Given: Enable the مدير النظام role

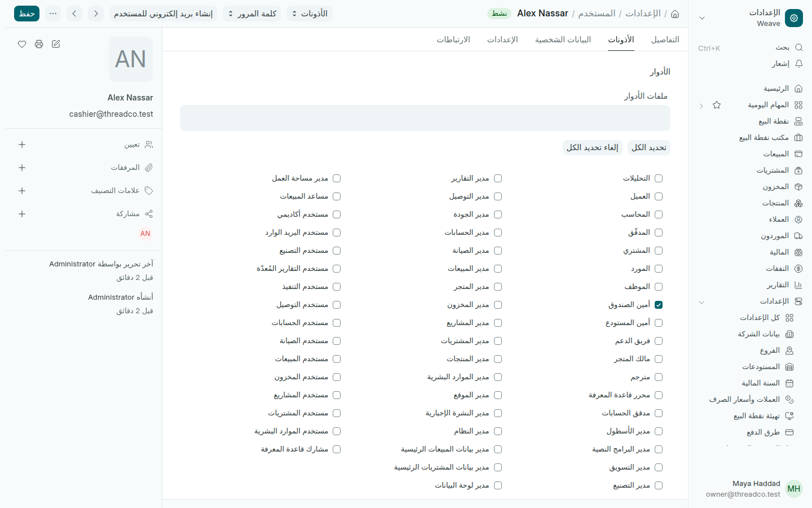Looking at the screenshot, I should point(498,431).
